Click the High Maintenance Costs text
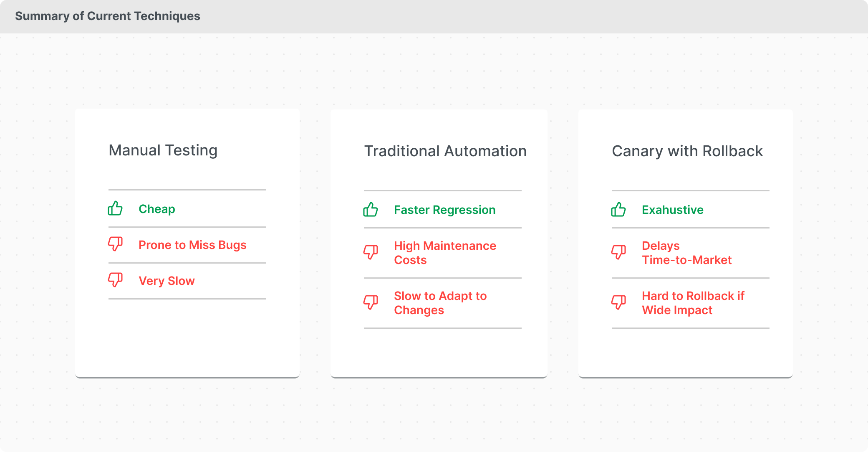The height and width of the screenshot is (452, 868). pyautogui.click(x=444, y=253)
